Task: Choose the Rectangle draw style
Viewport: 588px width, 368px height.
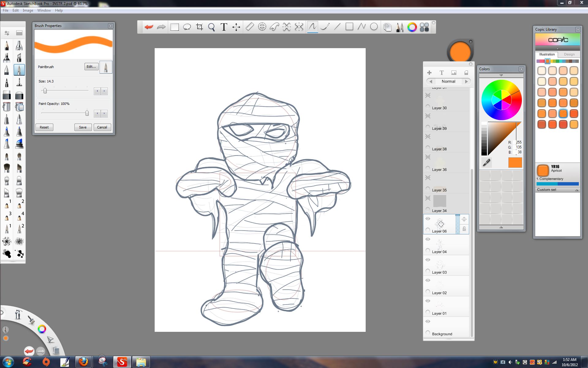Action: coord(349,27)
